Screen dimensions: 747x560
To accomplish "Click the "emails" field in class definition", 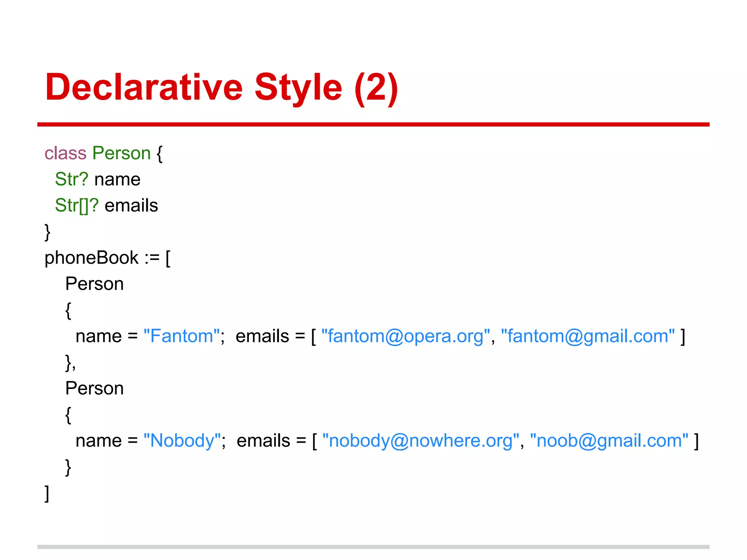I will click(131, 206).
